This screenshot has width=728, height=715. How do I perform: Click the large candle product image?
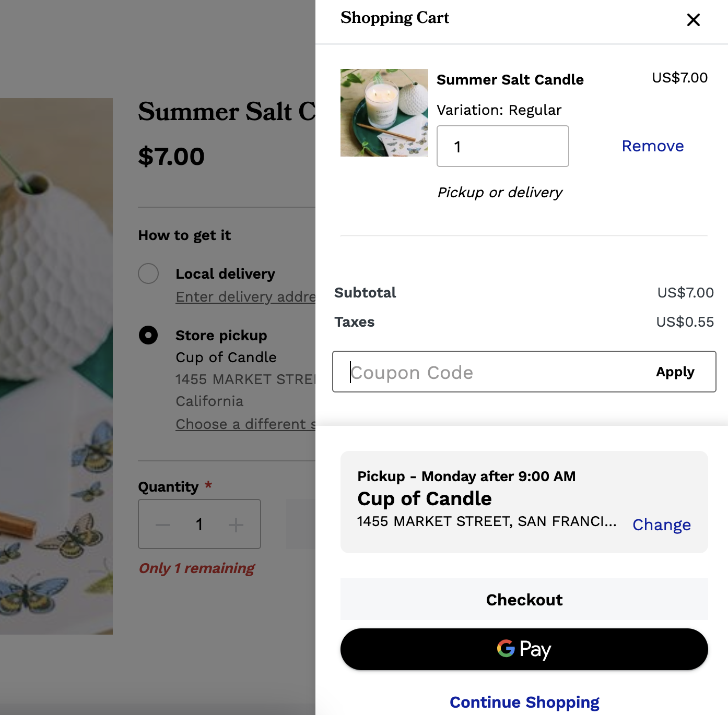56,365
